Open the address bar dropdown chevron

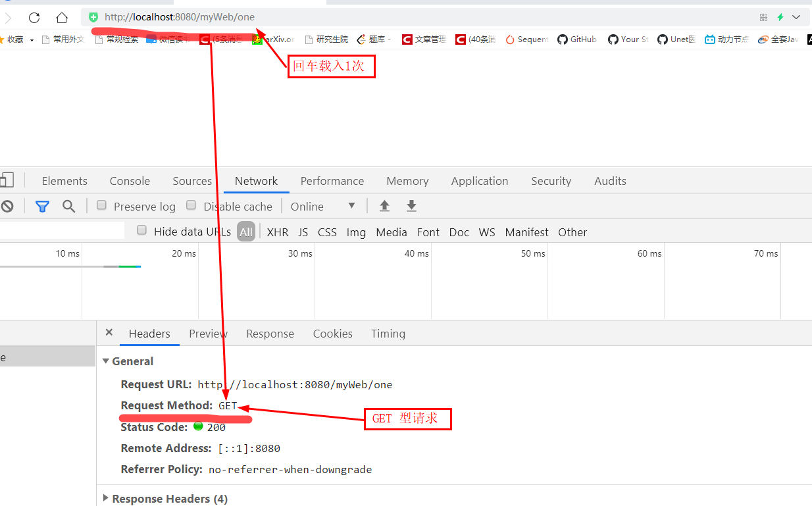click(796, 17)
